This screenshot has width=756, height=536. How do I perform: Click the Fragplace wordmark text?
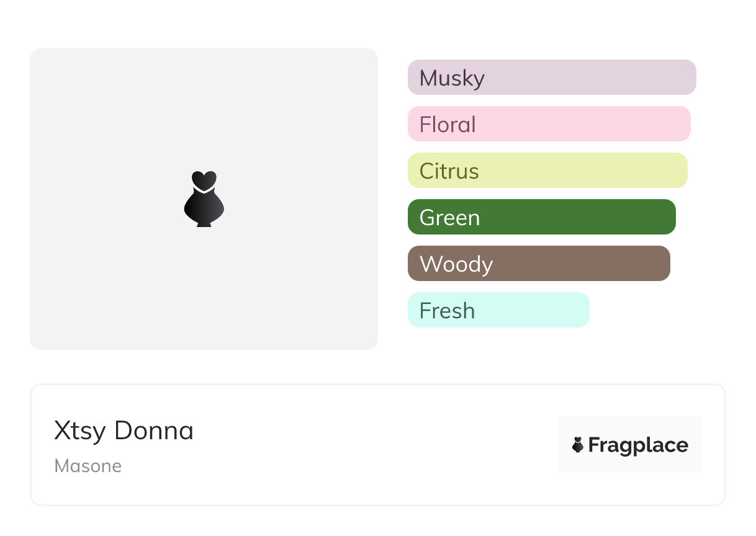[x=638, y=445]
